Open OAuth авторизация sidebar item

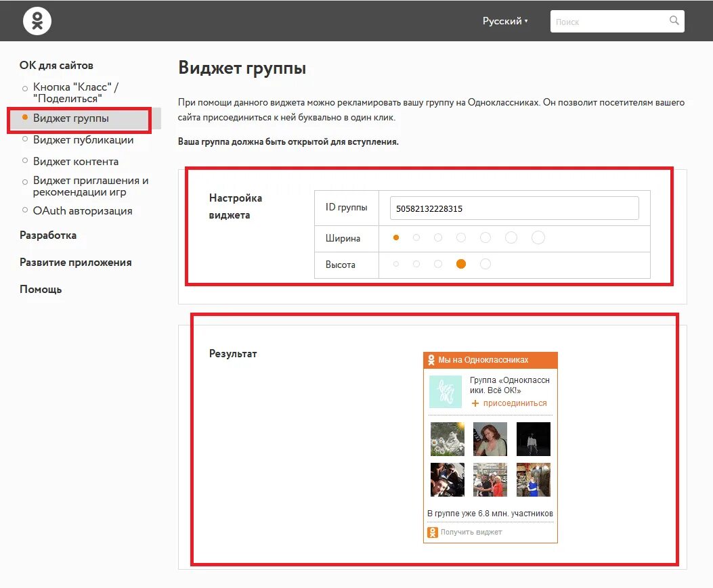click(83, 211)
